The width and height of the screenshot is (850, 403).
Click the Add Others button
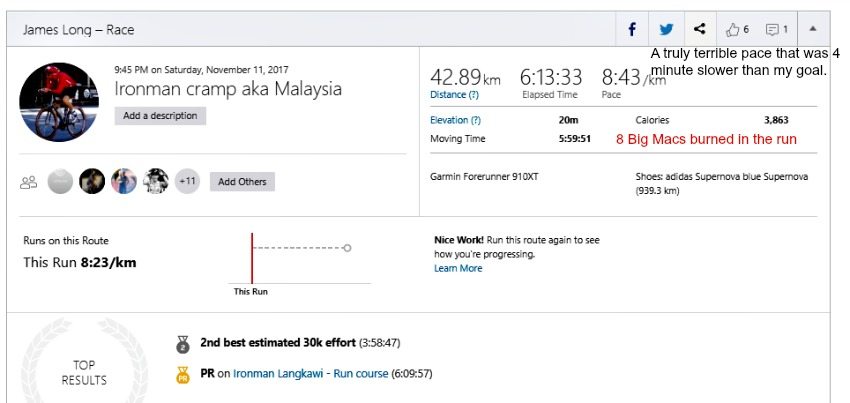242,182
